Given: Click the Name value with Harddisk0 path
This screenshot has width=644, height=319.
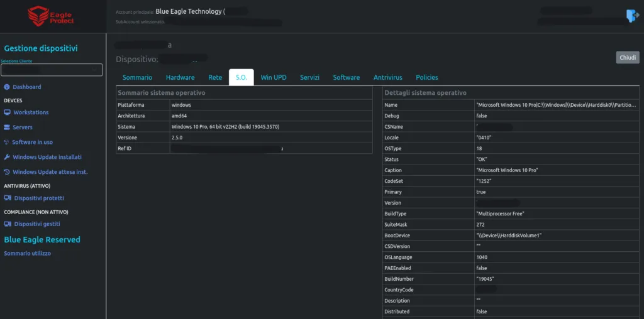Looking at the screenshot, I should click(557, 105).
